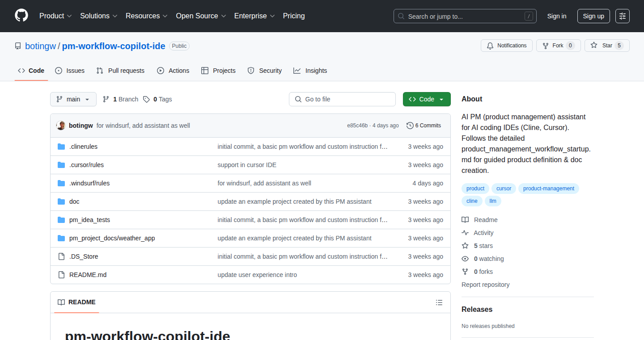Select the cline topic tag

[x=472, y=201]
